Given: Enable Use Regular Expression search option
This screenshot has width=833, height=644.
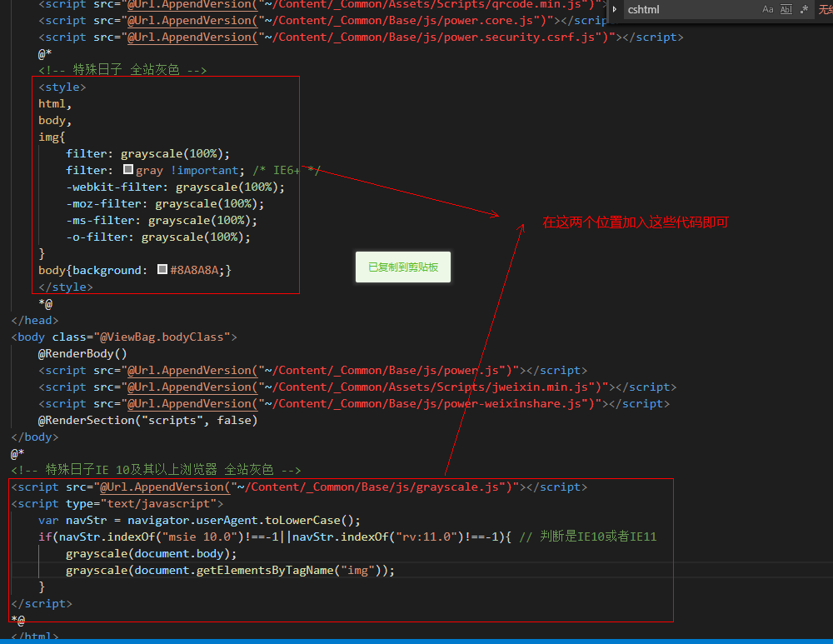Looking at the screenshot, I should click(804, 9).
